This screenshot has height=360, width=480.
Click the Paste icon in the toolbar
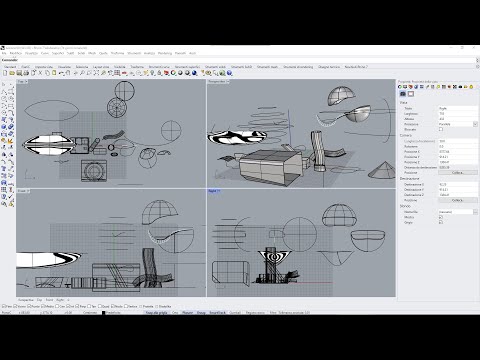[x=54, y=73]
